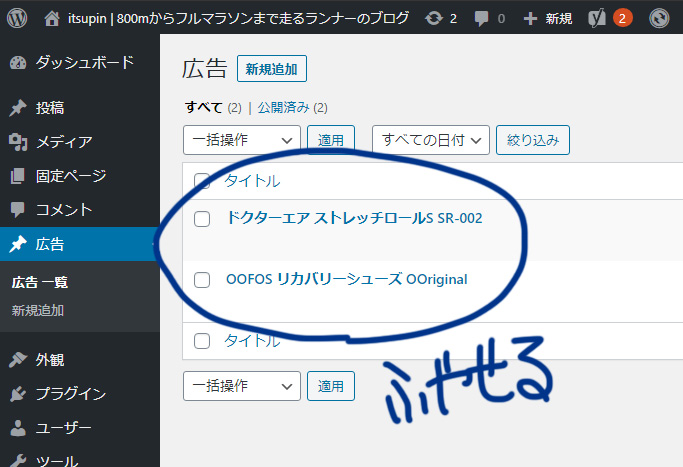
Task: Expand the top 一括操作 bulk actions dropdown
Action: [242, 141]
